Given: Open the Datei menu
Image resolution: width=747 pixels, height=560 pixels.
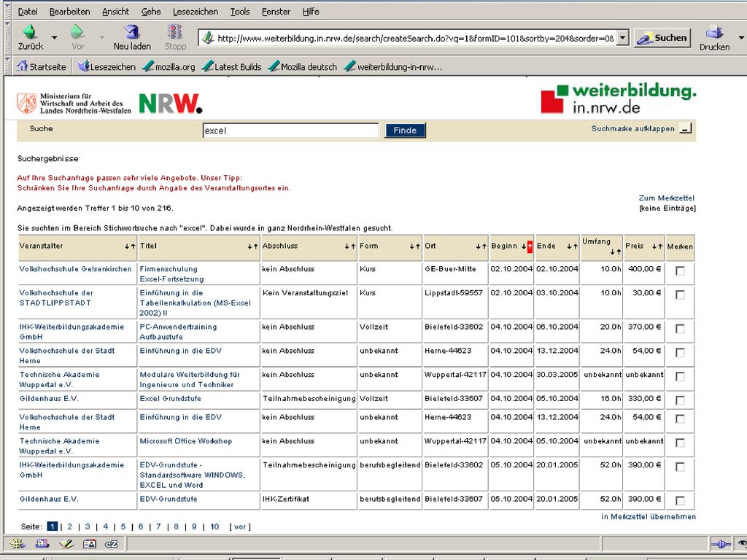Looking at the screenshot, I should coord(28,12).
